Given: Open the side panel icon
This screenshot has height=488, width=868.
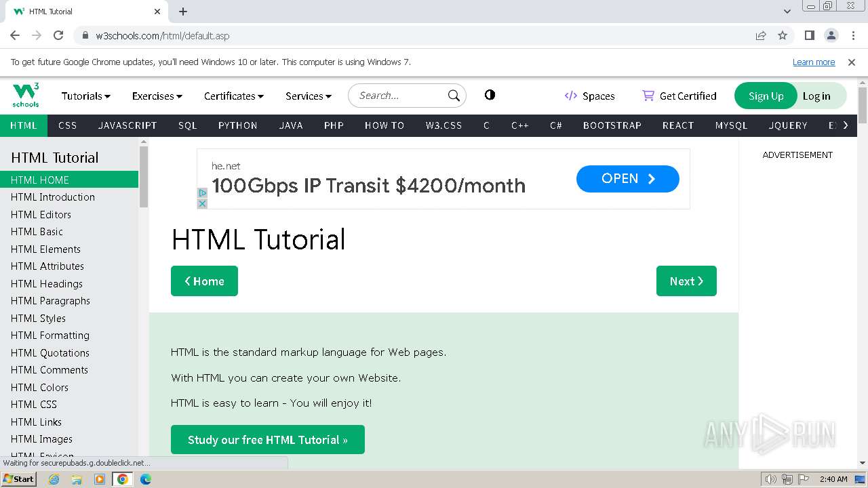Looking at the screenshot, I should 809,35.
